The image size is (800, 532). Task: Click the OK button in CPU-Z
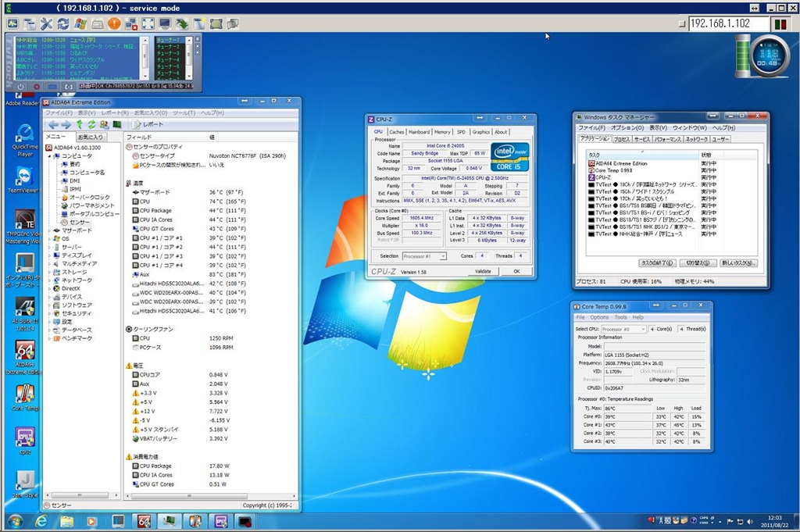click(516, 271)
